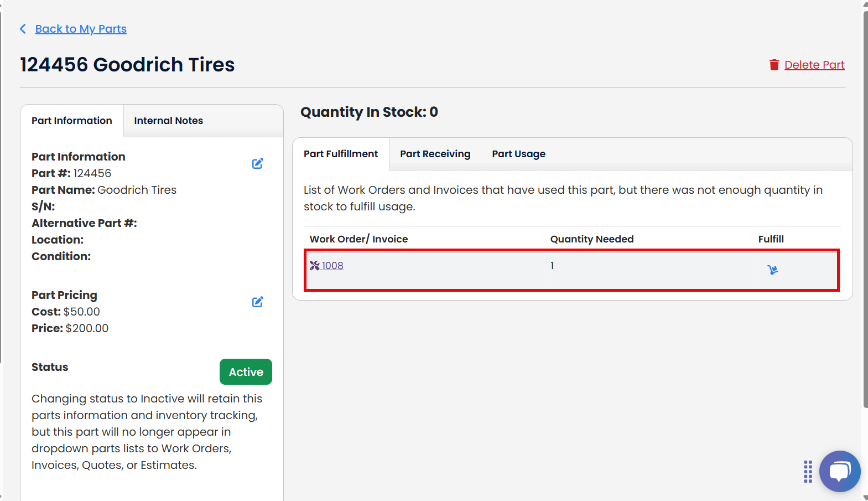Open work order 1008 link

coord(332,266)
